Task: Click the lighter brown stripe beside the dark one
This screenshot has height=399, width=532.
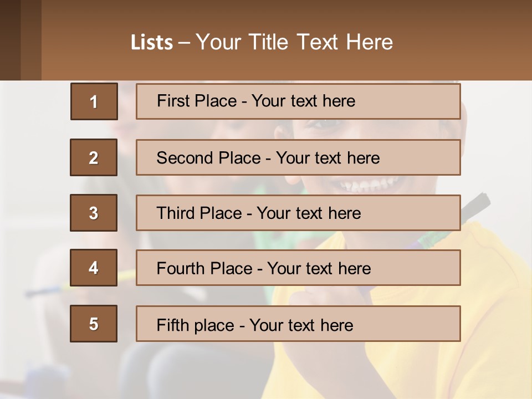Action: click(31, 40)
